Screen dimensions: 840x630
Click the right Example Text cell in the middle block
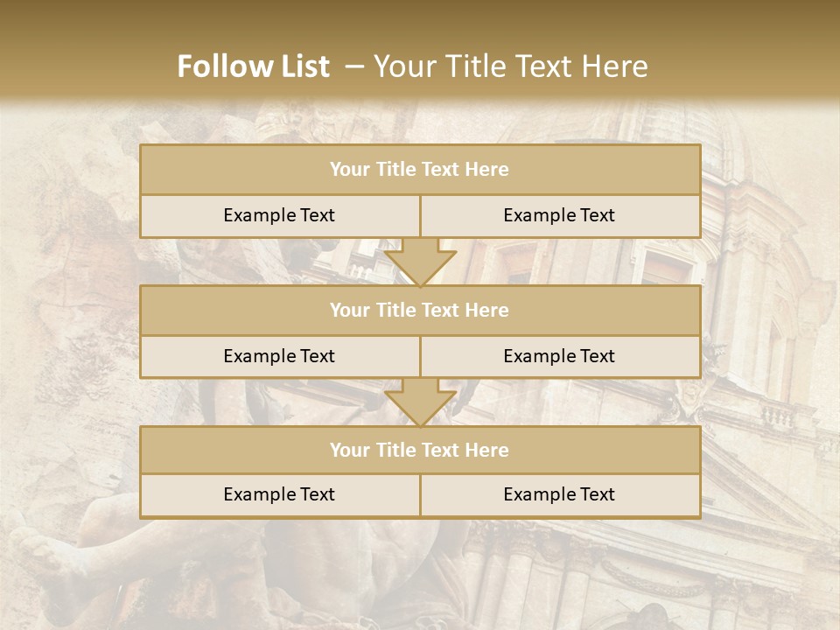coord(559,356)
